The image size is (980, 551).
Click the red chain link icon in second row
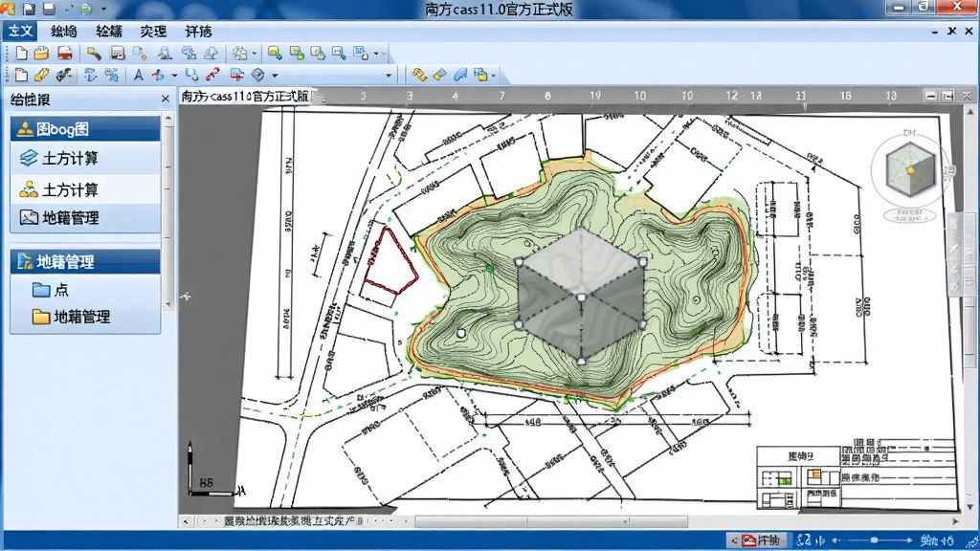pos(213,75)
